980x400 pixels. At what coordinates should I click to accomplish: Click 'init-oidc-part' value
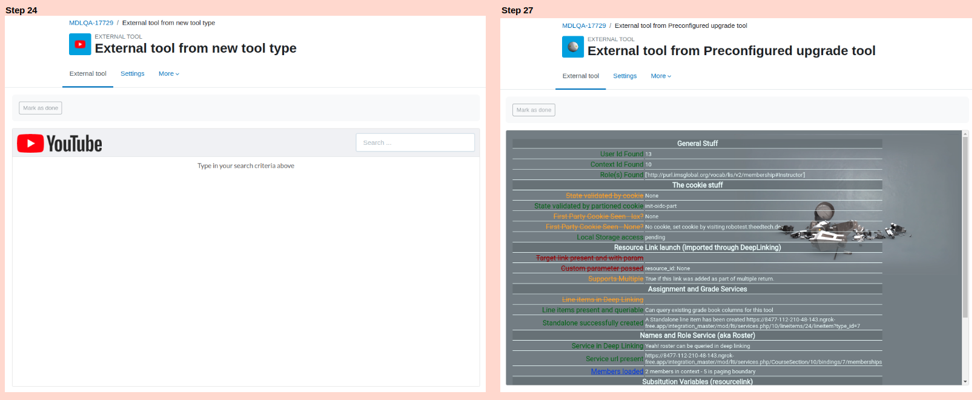661,206
